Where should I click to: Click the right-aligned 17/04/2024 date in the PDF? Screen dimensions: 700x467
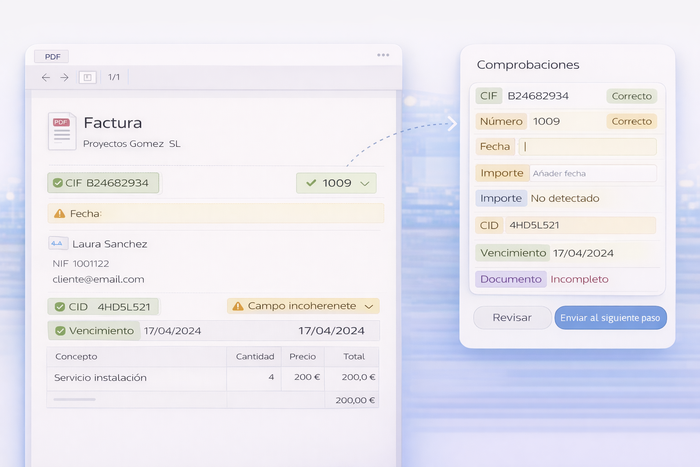coord(331,331)
